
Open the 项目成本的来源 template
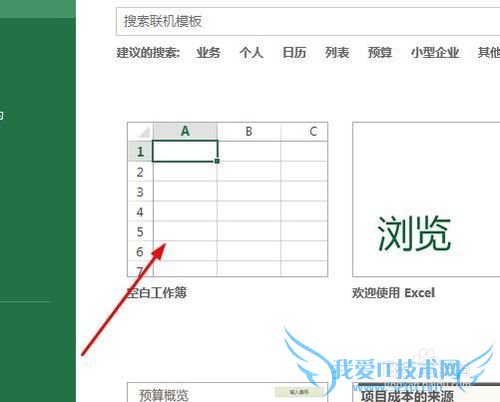point(426,392)
